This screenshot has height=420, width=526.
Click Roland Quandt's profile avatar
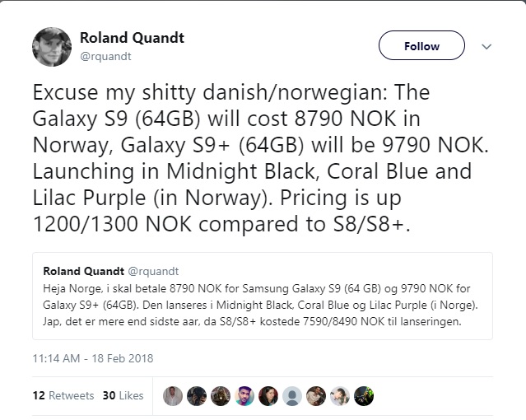point(52,46)
